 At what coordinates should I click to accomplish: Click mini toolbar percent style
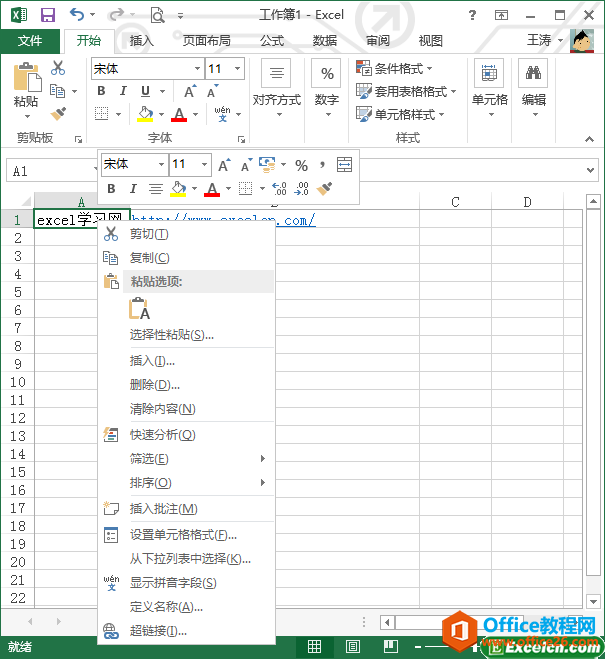(x=301, y=165)
